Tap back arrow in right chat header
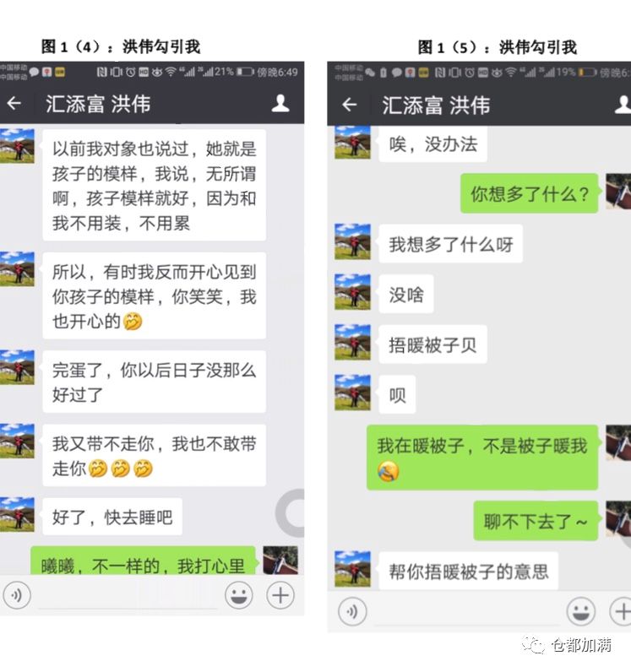 [x=350, y=105]
